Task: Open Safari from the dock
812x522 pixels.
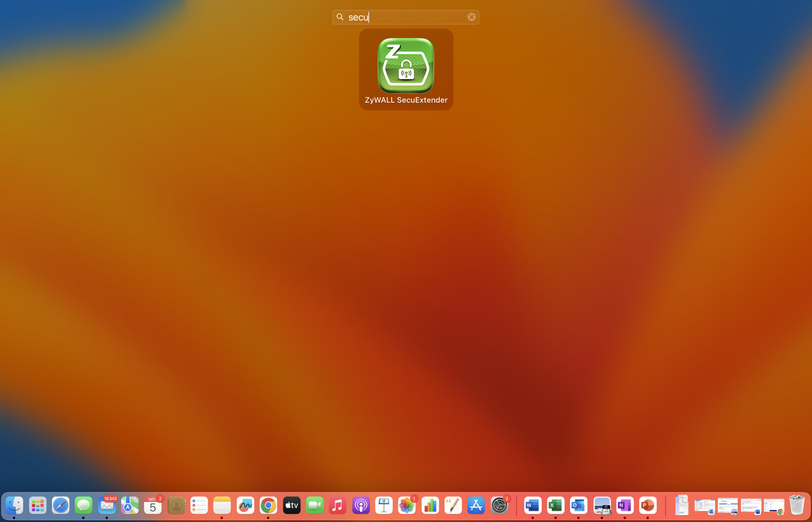Action: tap(60, 505)
